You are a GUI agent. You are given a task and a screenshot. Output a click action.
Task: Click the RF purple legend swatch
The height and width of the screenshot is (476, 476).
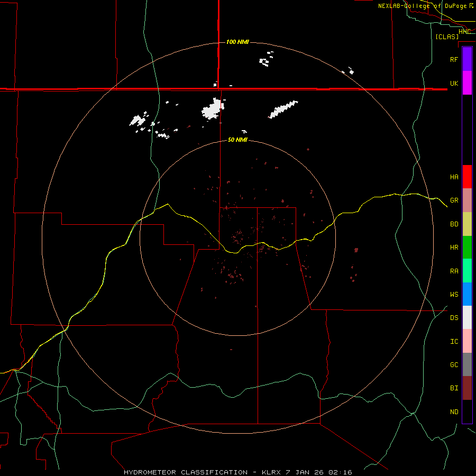click(x=467, y=59)
